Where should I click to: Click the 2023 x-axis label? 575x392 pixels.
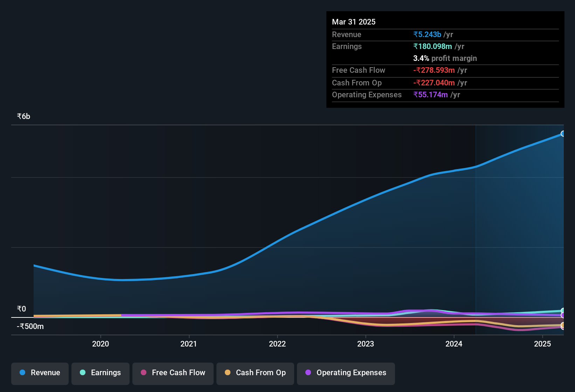366,344
